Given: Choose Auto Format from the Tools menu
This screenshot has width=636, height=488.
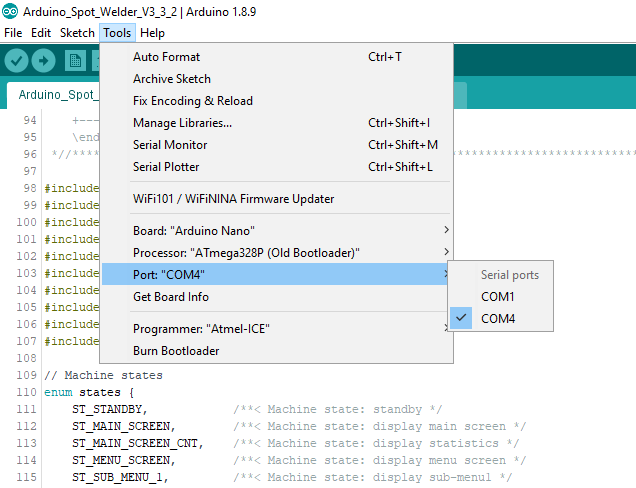Looking at the screenshot, I should point(277,57).
